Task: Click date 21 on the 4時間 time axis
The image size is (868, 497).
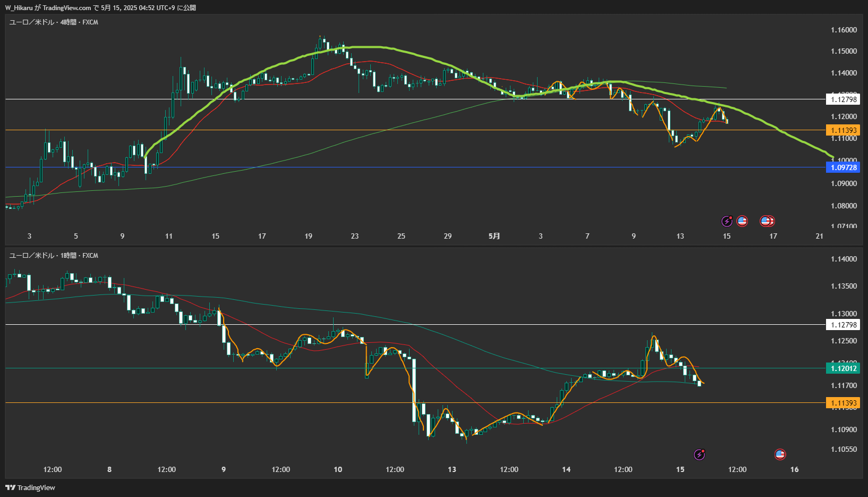Action: click(x=820, y=236)
